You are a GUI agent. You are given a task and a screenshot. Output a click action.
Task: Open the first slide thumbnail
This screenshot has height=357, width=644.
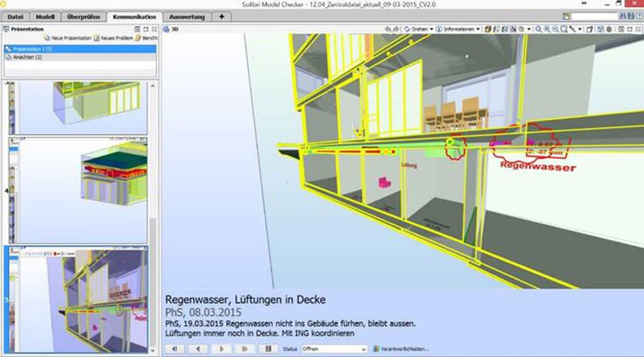tap(78, 107)
